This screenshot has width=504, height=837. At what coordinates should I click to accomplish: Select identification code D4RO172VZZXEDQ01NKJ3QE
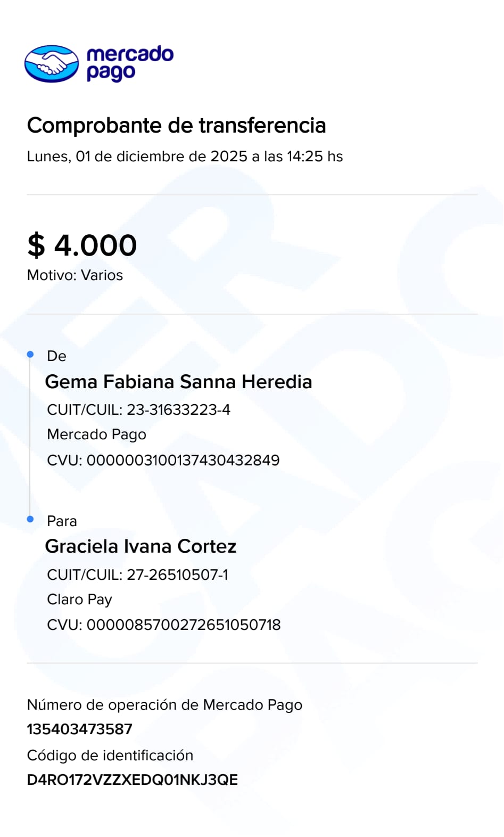click(132, 780)
